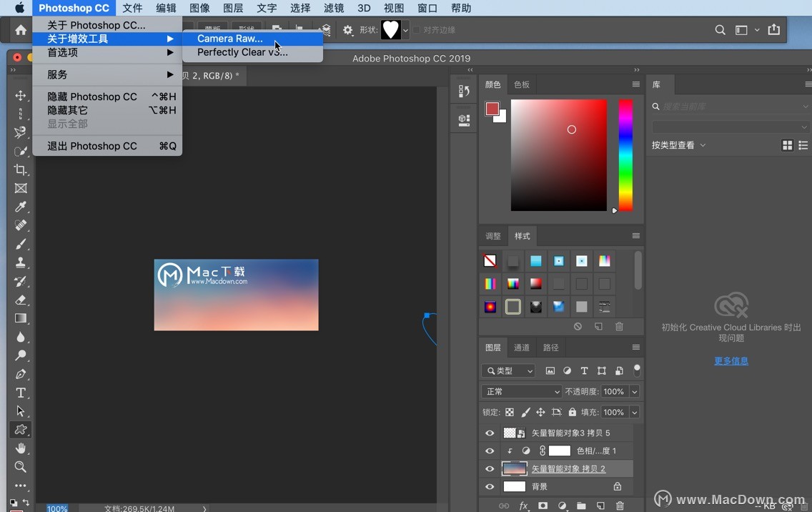Add layer style with fx icon

tap(523, 506)
